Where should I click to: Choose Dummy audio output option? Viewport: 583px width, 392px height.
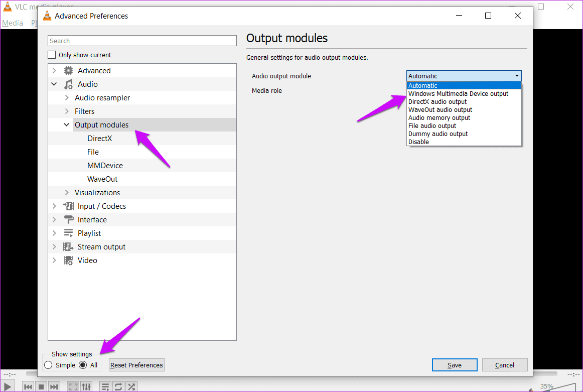tap(464, 134)
